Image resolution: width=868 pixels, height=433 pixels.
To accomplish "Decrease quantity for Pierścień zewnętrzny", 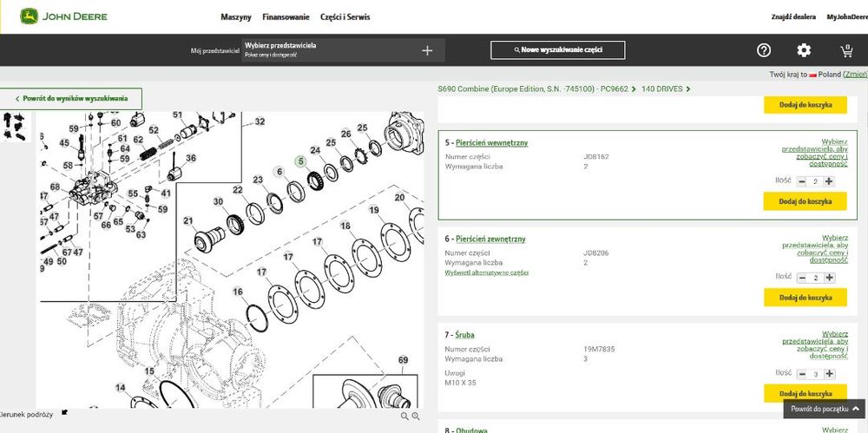I will (801, 278).
